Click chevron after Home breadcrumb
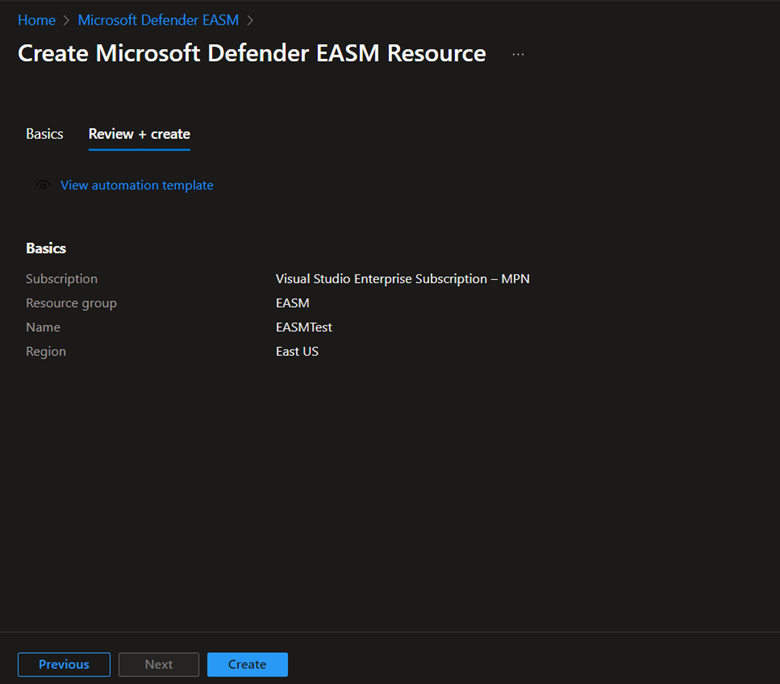 [66, 21]
